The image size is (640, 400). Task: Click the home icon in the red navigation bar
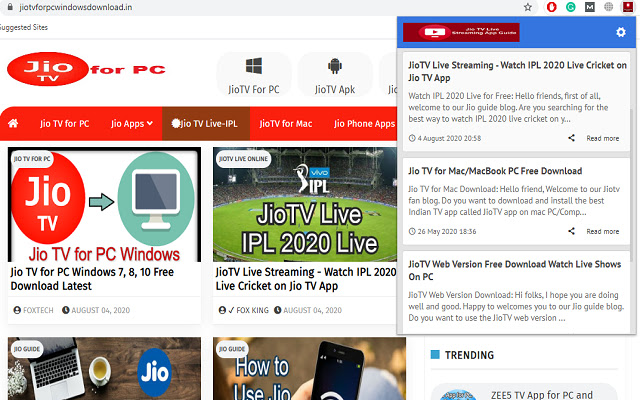[13, 124]
